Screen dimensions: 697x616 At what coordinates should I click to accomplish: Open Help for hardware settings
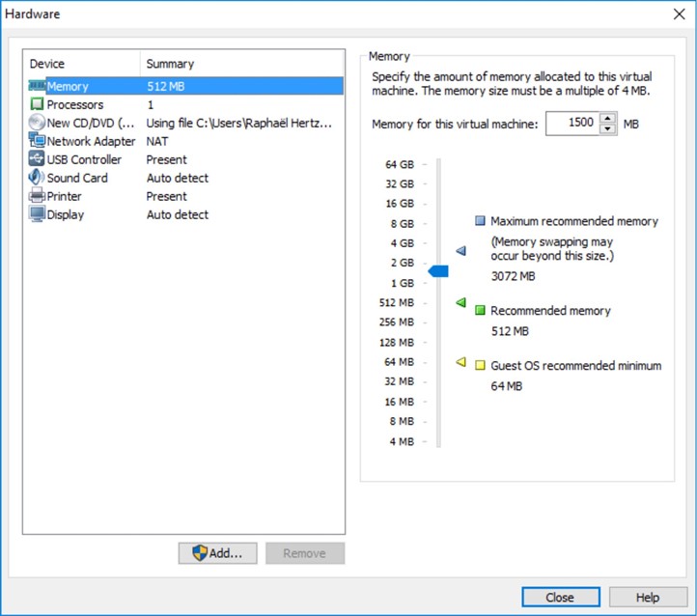pos(648,597)
